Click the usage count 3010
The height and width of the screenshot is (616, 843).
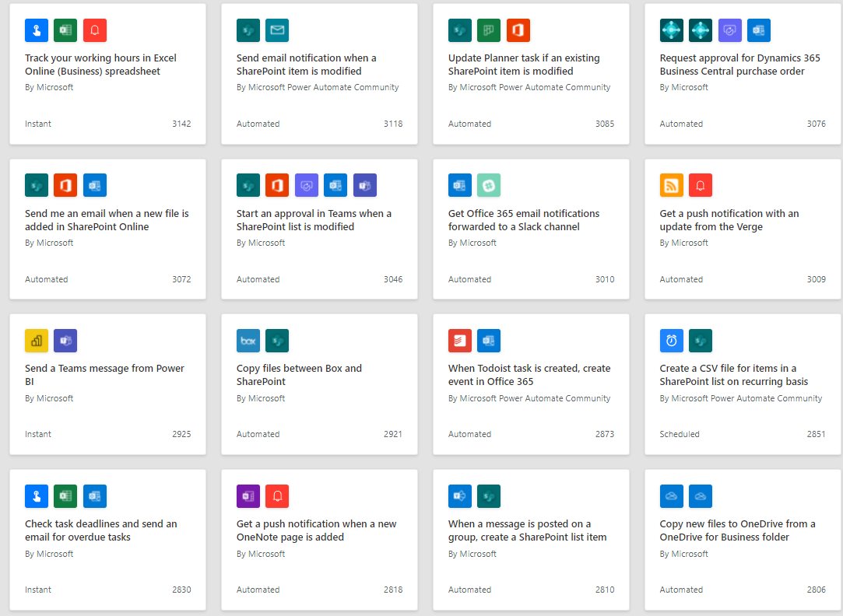coord(604,279)
